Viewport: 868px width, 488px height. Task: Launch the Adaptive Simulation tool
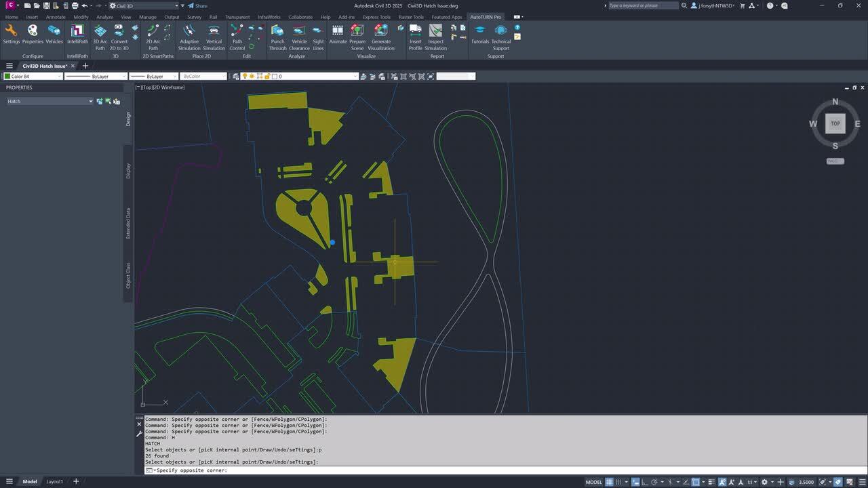coord(189,37)
